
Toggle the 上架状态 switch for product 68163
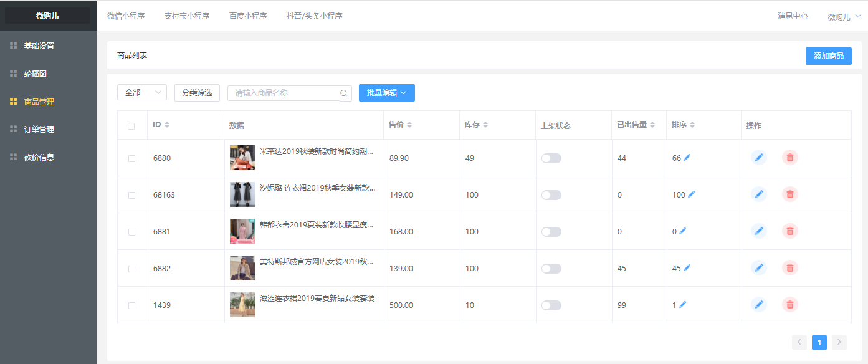point(551,195)
